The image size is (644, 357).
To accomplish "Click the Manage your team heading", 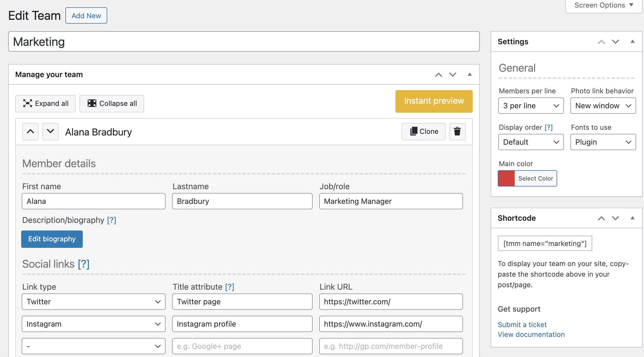I will (49, 75).
